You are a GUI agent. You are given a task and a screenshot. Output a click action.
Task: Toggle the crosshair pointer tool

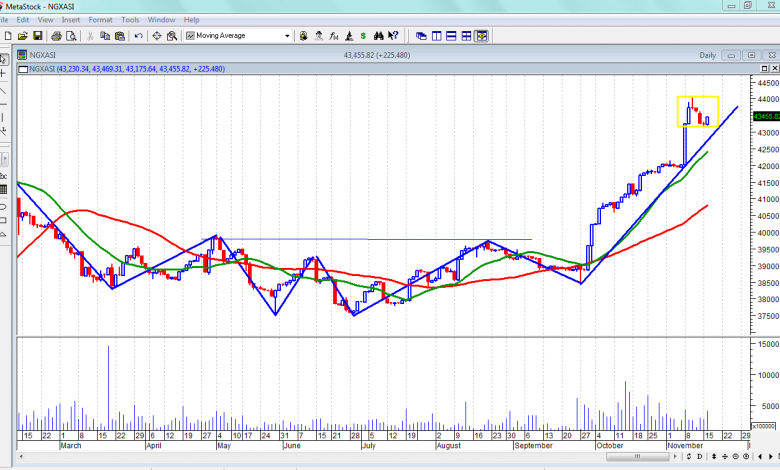(x=4, y=73)
